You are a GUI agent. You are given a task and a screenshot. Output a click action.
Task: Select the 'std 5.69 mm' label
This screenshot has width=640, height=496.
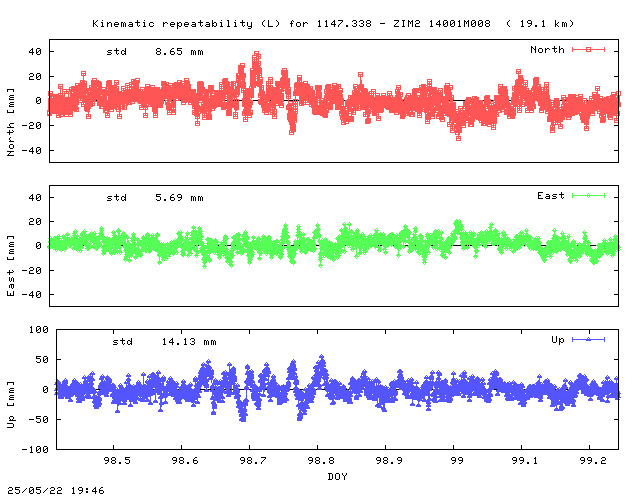(x=155, y=198)
